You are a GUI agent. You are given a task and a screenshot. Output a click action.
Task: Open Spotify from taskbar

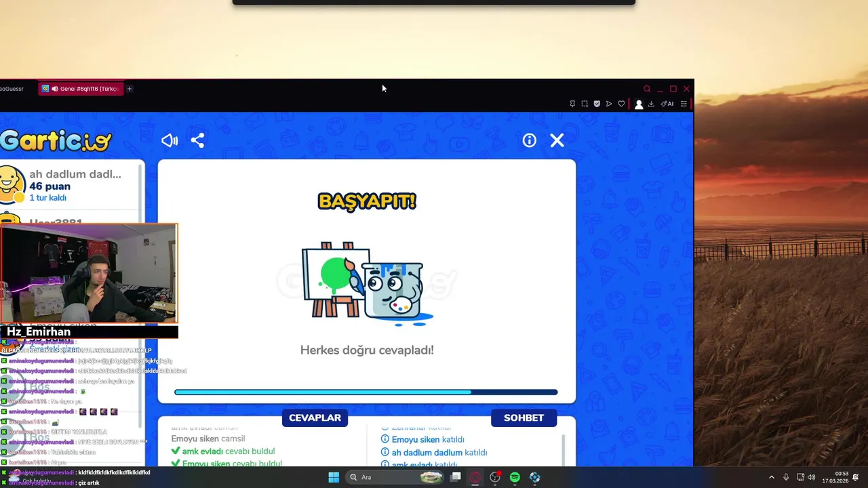click(515, 477)
